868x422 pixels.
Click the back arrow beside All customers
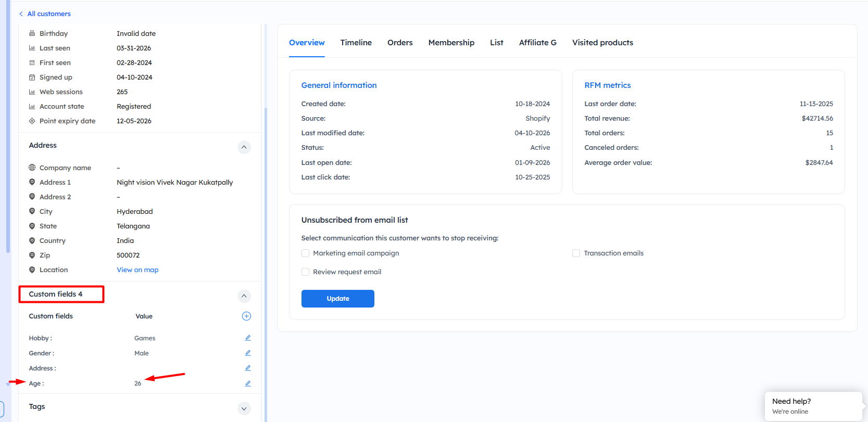click(x=21, y=14)
